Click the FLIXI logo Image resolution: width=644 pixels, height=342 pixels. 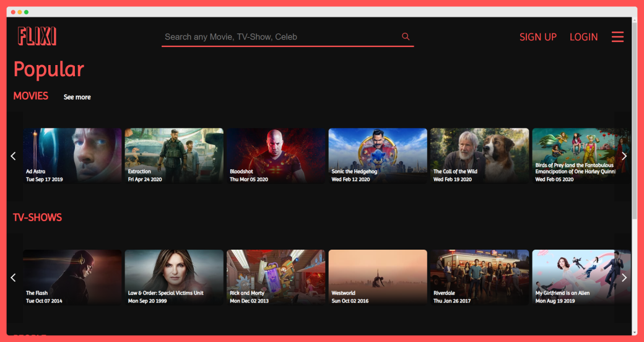coord(37,37)
